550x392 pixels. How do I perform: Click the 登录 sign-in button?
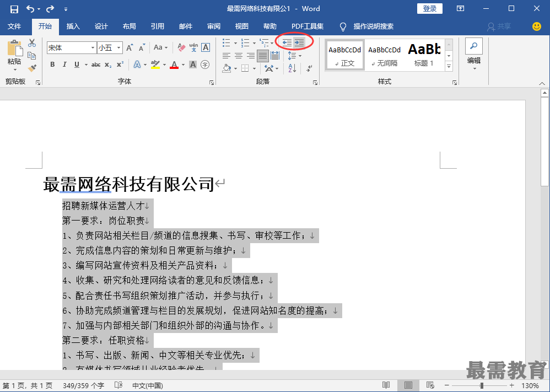[430, 9]
